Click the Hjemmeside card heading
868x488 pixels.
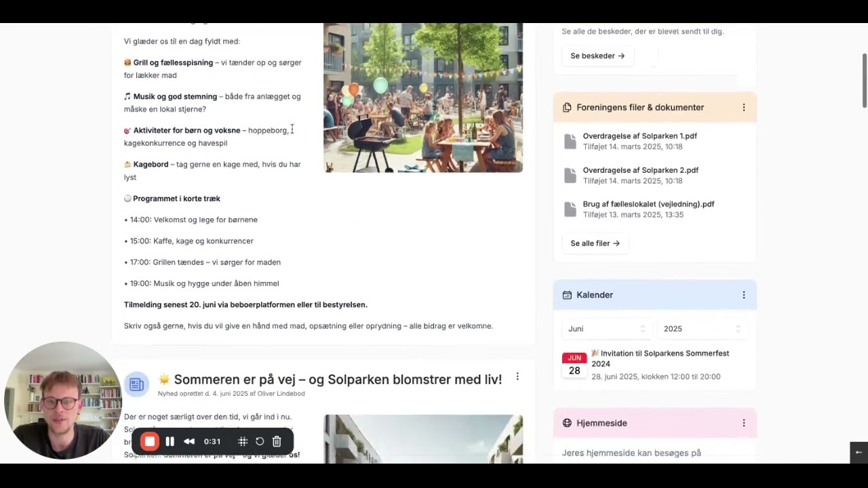601,423
